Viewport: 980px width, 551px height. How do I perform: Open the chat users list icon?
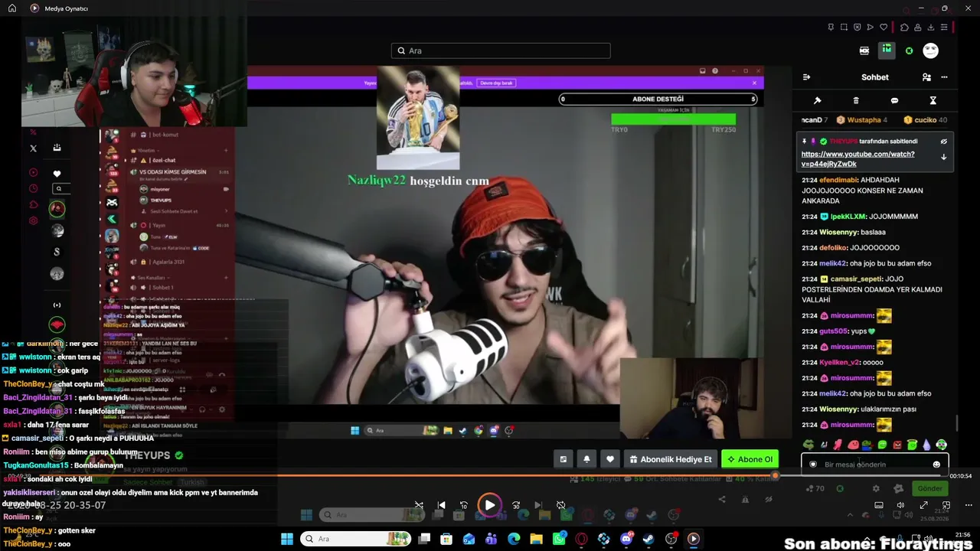pyautogui.click(x=926, y=77)
